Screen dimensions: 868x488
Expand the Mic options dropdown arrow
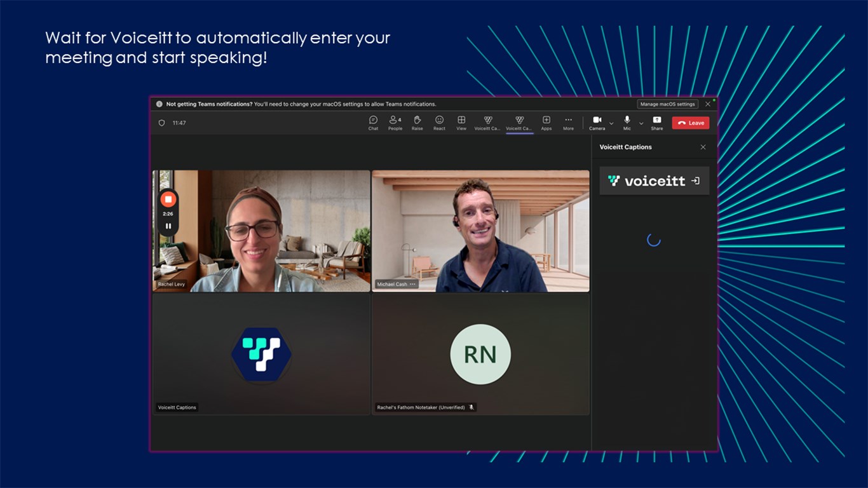click(x=641, y=123)
